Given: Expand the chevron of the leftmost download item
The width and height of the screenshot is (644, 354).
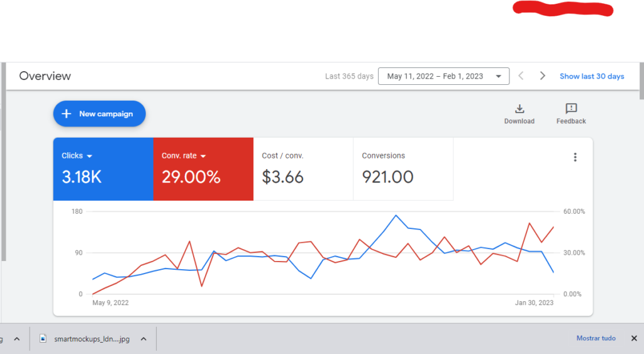Looking at the screenshot, I should [17, 339].
